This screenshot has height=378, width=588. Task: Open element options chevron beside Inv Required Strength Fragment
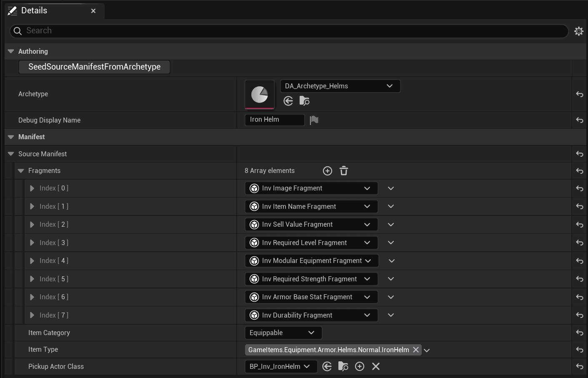point(391,279)
